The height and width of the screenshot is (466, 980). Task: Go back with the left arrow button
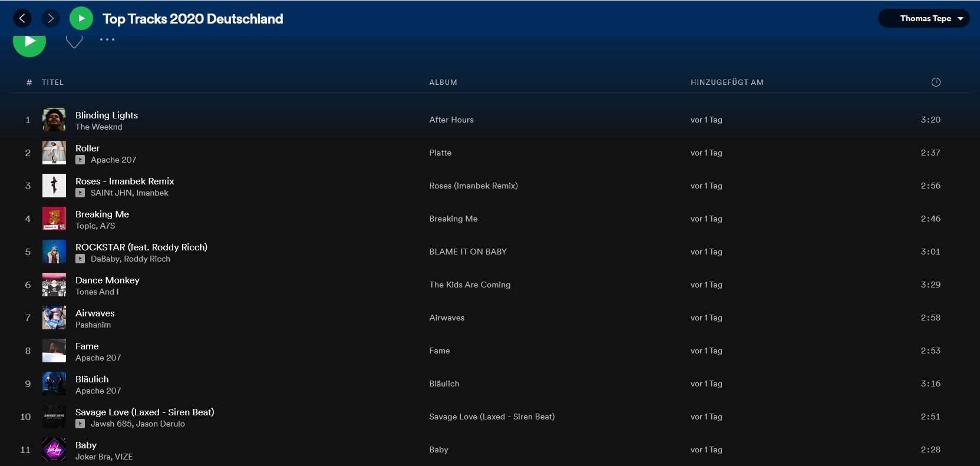tap(22, 19)
